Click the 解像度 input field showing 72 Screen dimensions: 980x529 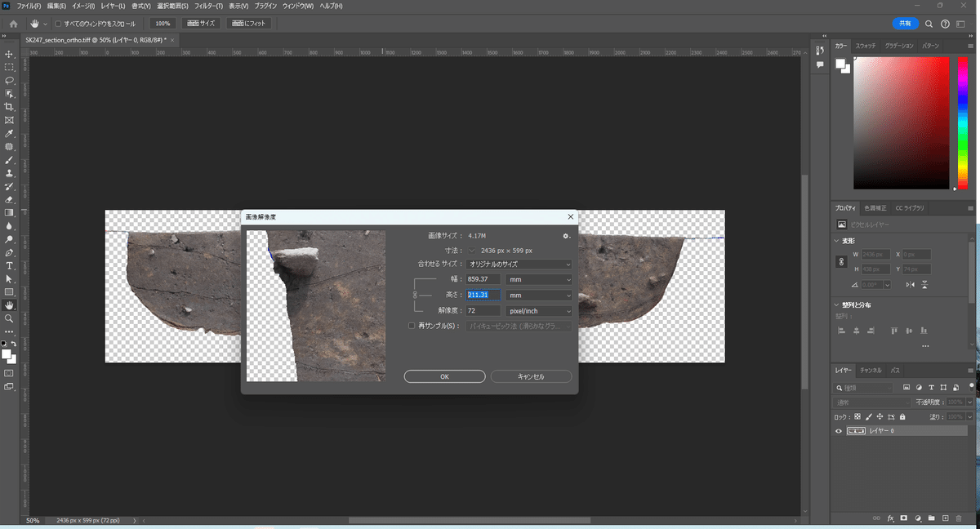point(483,311)
